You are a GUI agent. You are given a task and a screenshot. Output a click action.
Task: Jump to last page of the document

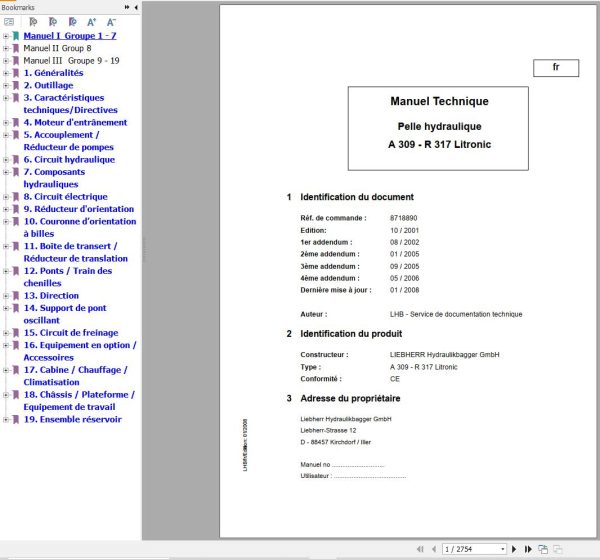point(528,549)
